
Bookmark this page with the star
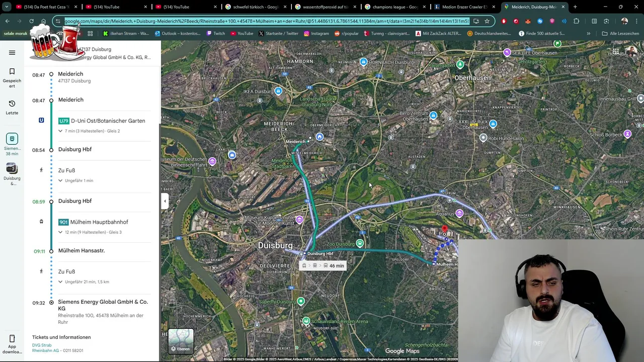coord(487,21)
